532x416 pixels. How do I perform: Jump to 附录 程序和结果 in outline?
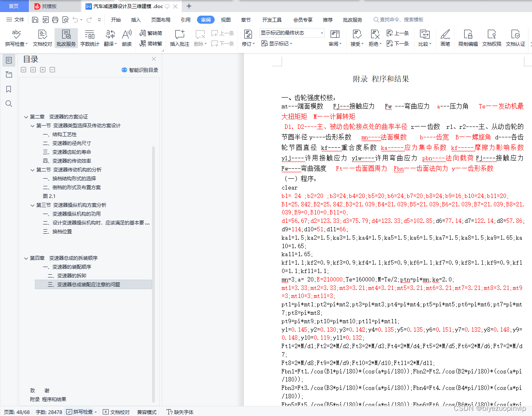pyautogui.click(x=48, y=400)
